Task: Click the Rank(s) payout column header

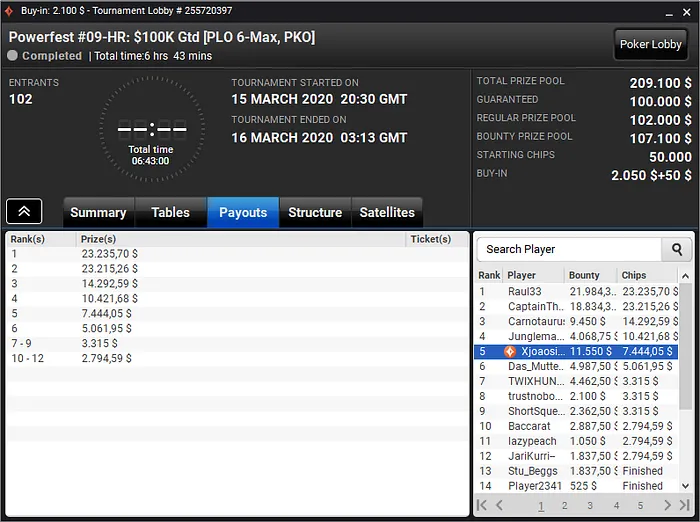Action: pyautogui.click(x=41, y=239)
